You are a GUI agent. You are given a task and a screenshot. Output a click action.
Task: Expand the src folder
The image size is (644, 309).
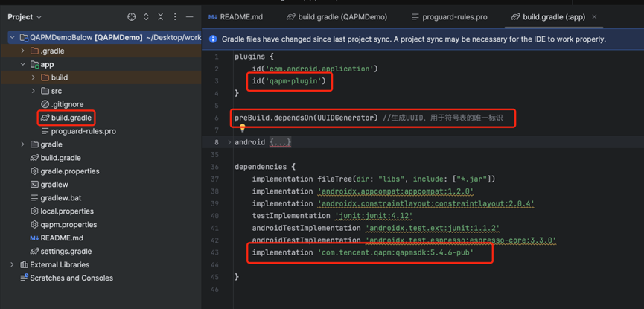pos(34,92)
